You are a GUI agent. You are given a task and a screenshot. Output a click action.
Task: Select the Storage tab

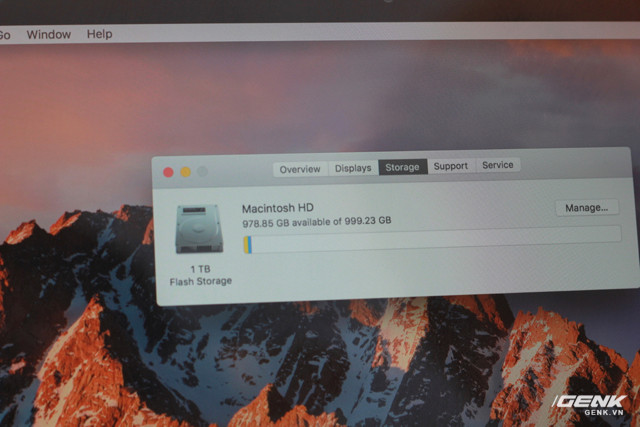[x=403, y=167]
